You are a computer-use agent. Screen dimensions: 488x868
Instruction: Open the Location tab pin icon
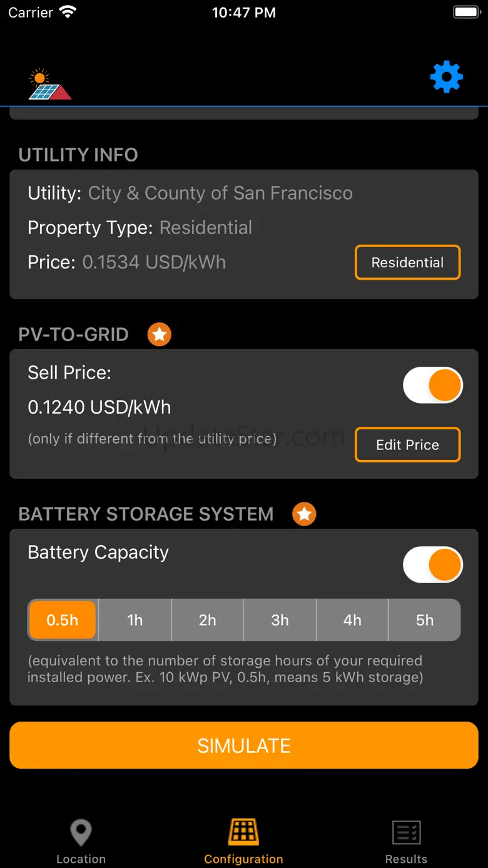81,832
